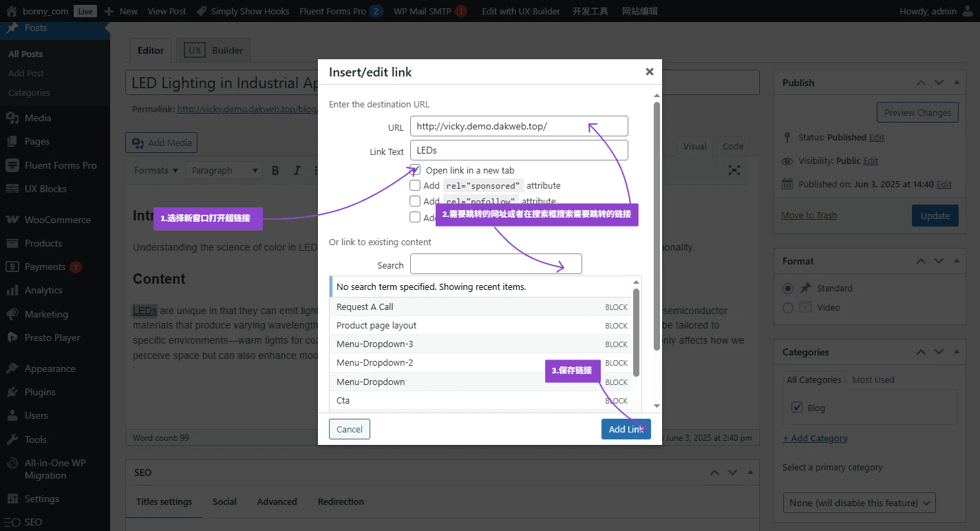Click the link Search input field
Image resolution: width=980 pixels, height=531 pixels.
[x=496, y=264]
